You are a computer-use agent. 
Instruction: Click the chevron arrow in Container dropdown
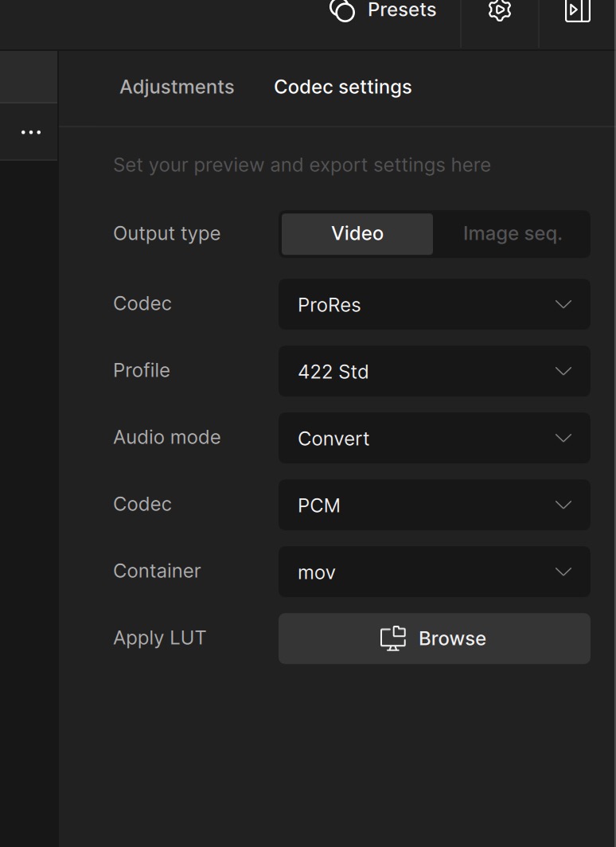click(563, 572)
